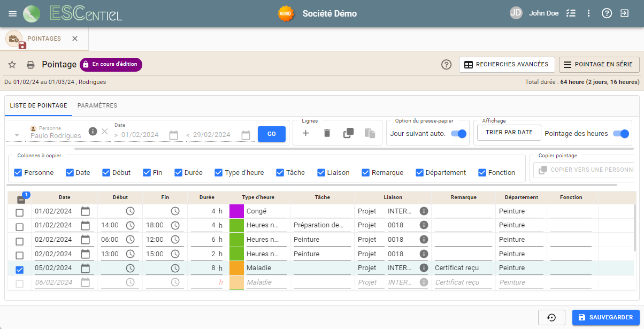Open the three-dot more options menu
This screenshot has width=644, height=329.
coord(588,13)
